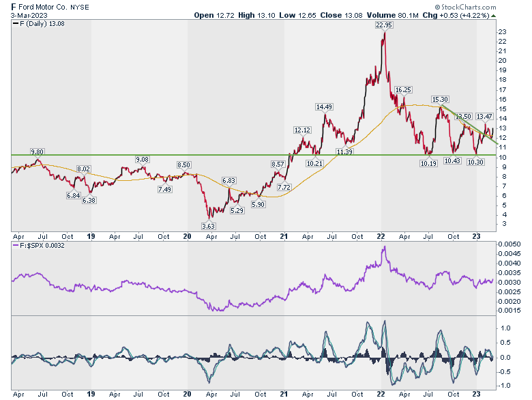Click the 'Chg +0.53 (+4.22%)' header value
Screen dimensions: 532x400
tap(456, 15)
